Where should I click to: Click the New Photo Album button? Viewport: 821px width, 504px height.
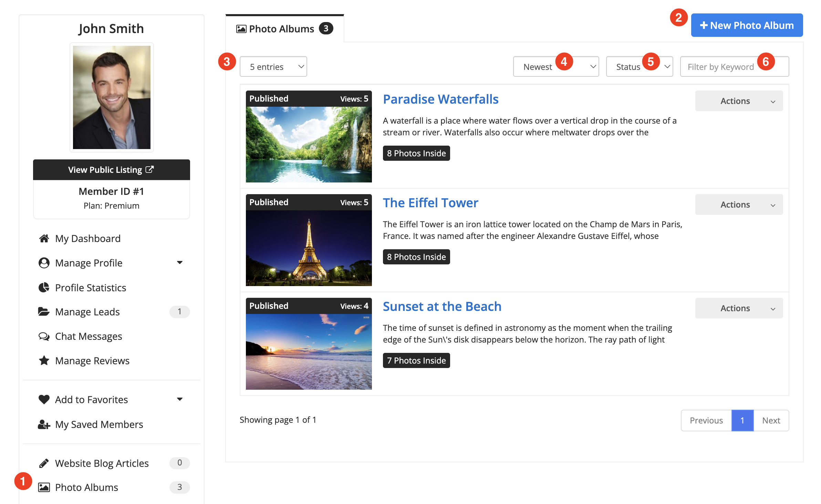tap(747, 25)
